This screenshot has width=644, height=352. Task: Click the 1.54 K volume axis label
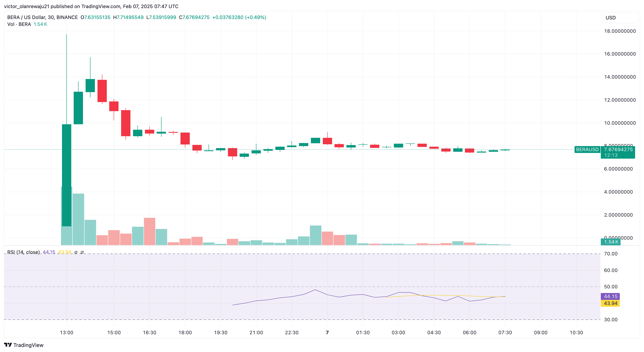pos(611,242)
